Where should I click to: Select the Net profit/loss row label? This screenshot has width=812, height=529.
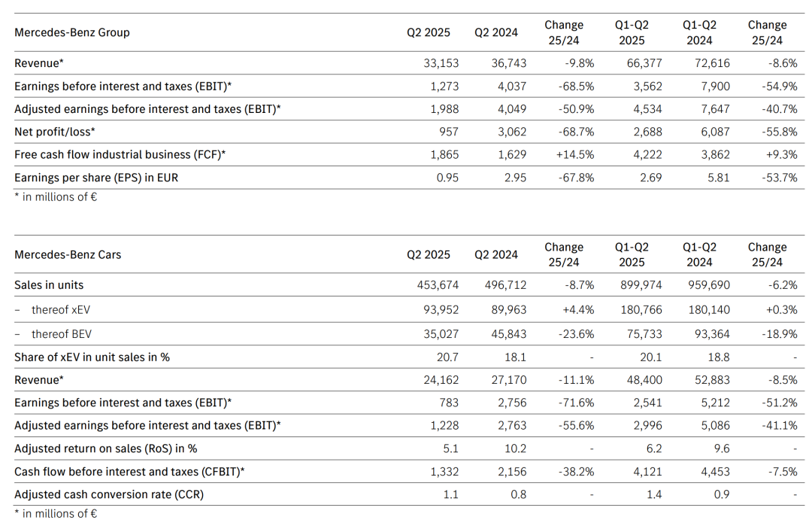tap(55, 132)
